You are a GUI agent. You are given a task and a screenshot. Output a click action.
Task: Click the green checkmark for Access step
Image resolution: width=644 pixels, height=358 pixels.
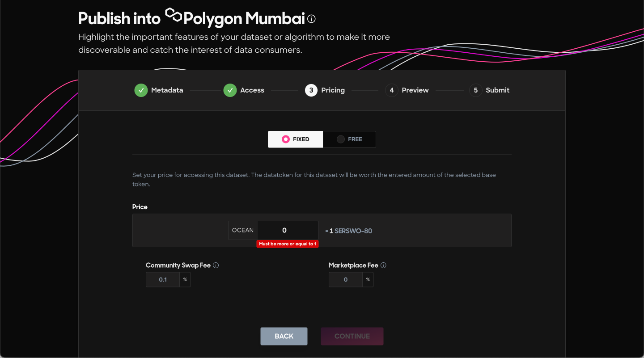pos(230,90)
